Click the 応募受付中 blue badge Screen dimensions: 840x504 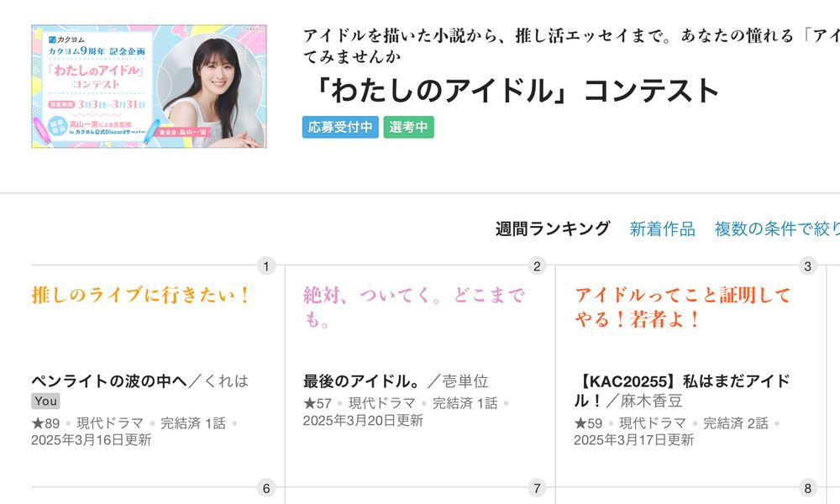pyautogui.click(x=340, y=128)
